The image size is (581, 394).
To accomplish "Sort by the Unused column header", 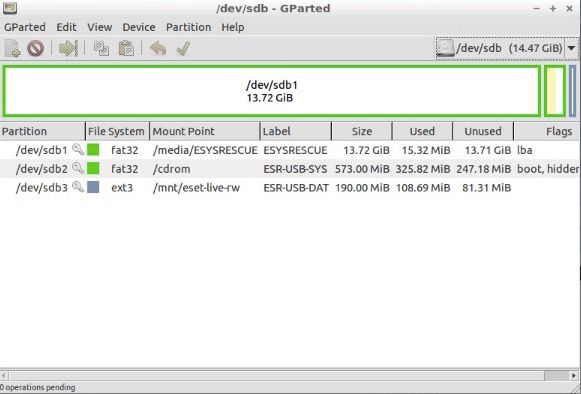I will click(x=483, y=131).
